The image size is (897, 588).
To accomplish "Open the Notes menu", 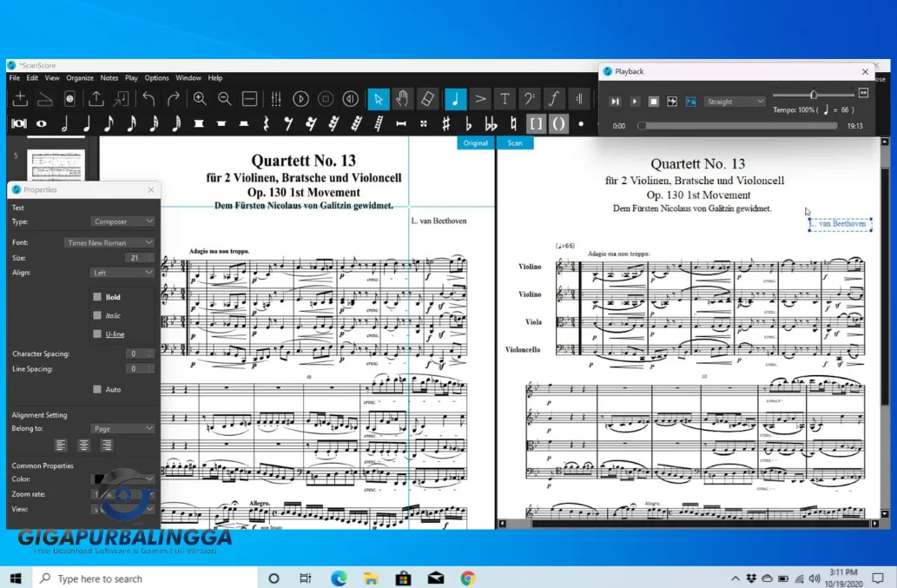I will (109, 78).
